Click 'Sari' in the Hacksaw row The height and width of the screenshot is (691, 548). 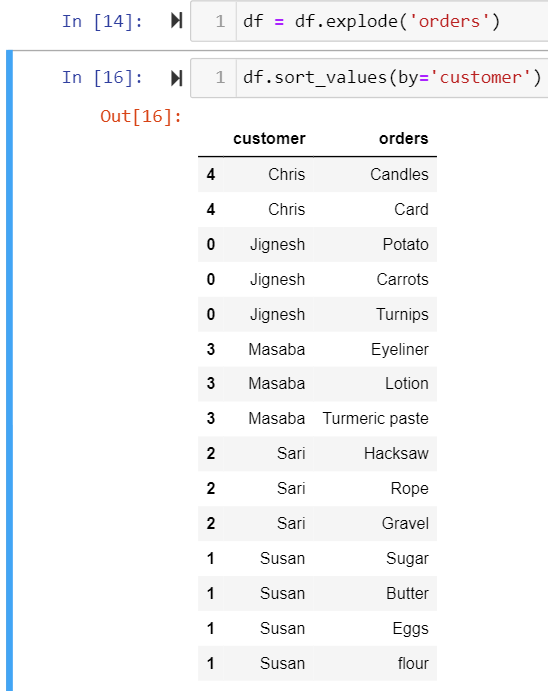[x=291, y=453]
